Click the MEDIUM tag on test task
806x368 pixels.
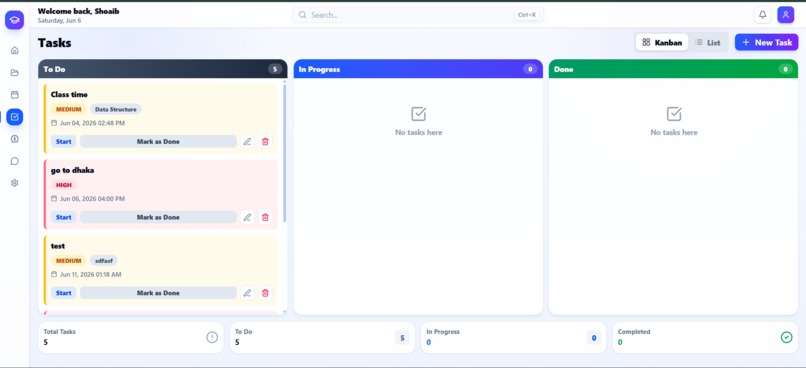(x=68, y=261)
